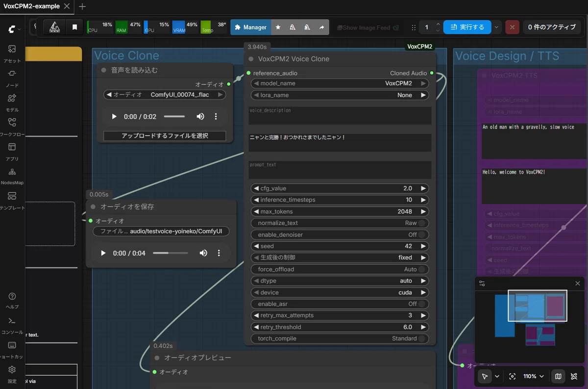Viewport: 588px width, 389px height.
Task: Activate the select mode arrow tool
Action: tap(485, 376)
